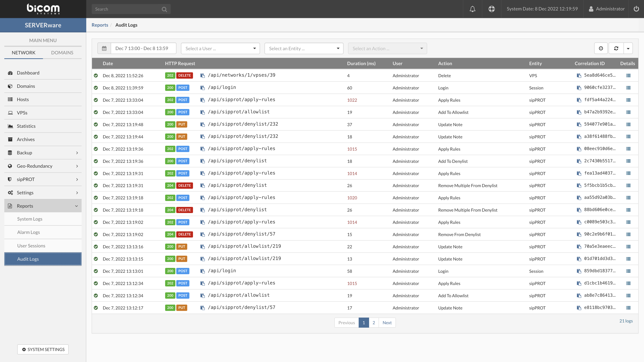
Task: Copy the /api/login request path icon
Action: 203,88
